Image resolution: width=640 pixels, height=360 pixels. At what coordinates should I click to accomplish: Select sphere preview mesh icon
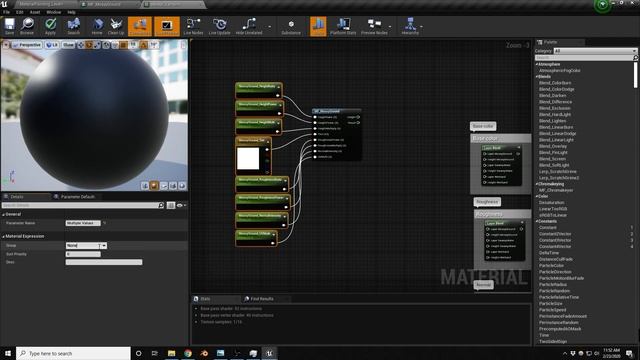pyautogui.click(x=154, y=186)
